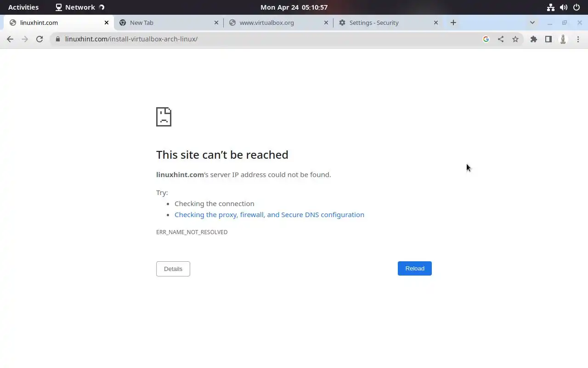Click the 'Checking the connection' text

click(x=215, y=204)
